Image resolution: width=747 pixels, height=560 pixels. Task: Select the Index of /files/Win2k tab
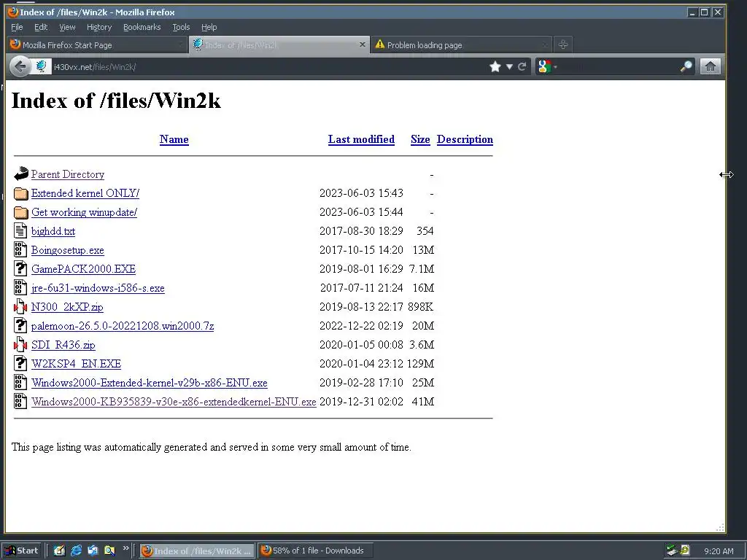click(279, 44)
